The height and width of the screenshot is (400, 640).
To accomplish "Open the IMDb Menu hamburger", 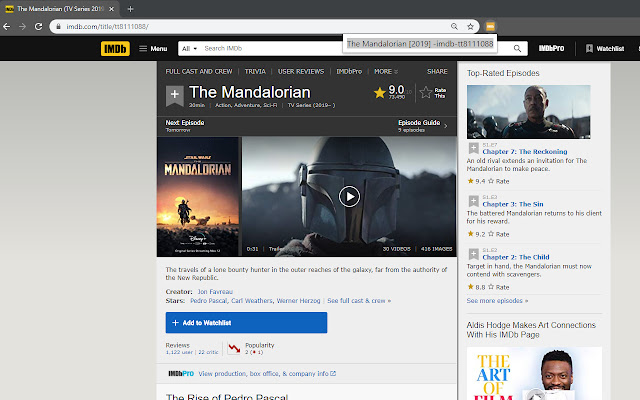I will [x=153, y=49].
